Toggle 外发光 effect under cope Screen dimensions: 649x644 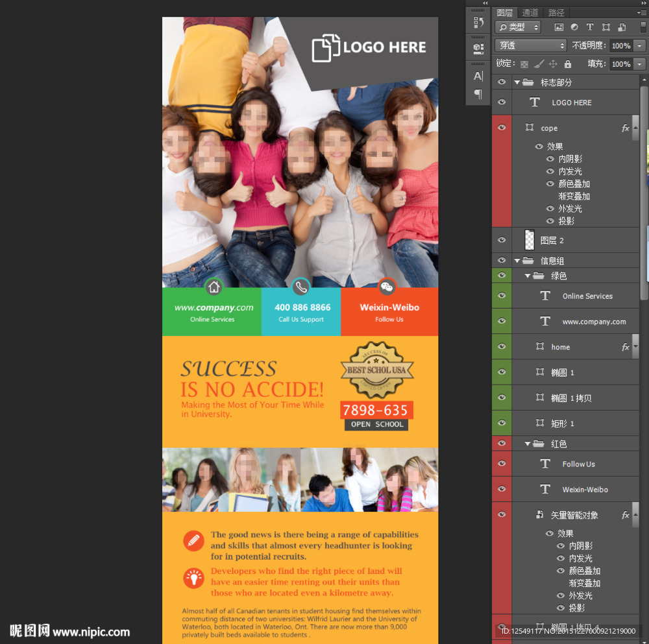(x=550, y=208)
